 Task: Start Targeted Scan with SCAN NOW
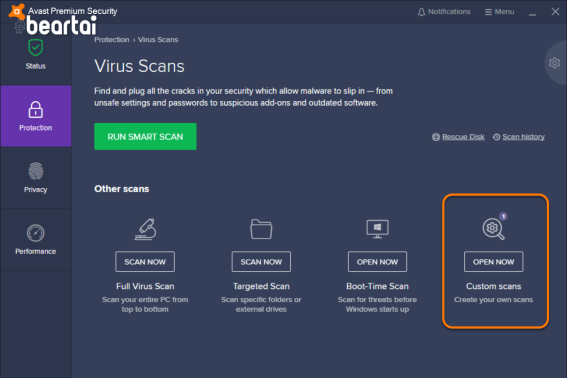click(x=261, y=262)
